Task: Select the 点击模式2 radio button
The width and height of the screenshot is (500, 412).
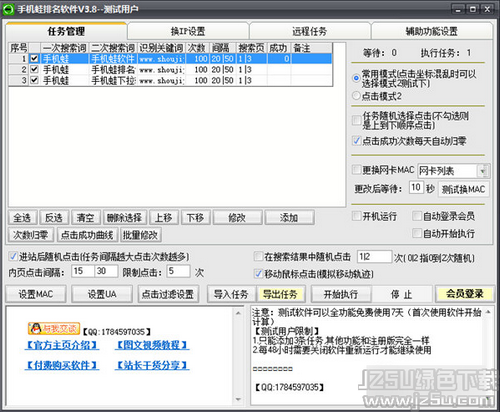Action: tap(356, 96)
